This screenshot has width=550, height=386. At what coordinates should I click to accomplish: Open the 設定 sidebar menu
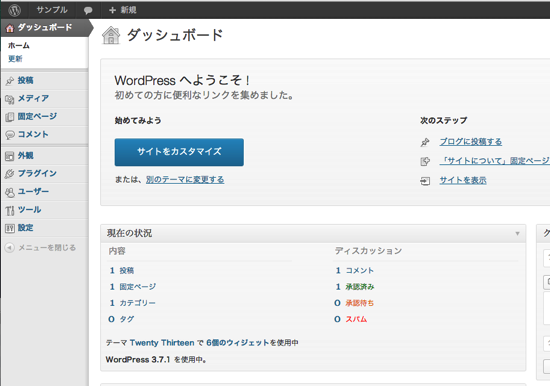tap(26, 228)
